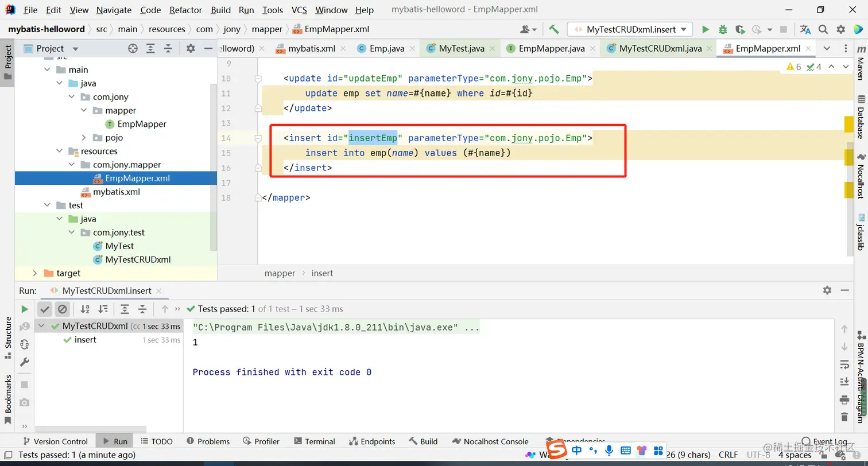Open the Problems tool window

[x=207, y=441]
